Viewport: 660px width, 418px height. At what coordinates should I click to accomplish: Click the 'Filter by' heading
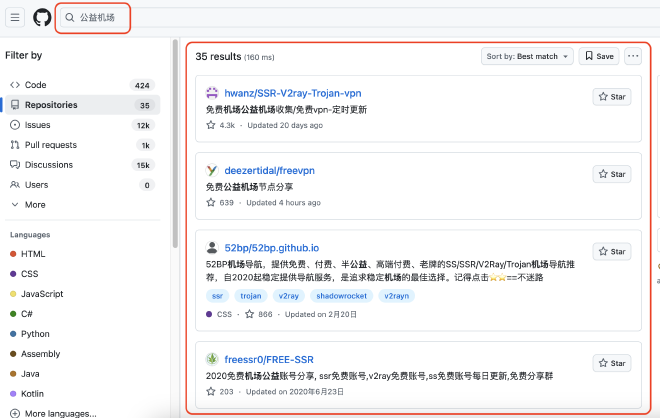[24, 55]
